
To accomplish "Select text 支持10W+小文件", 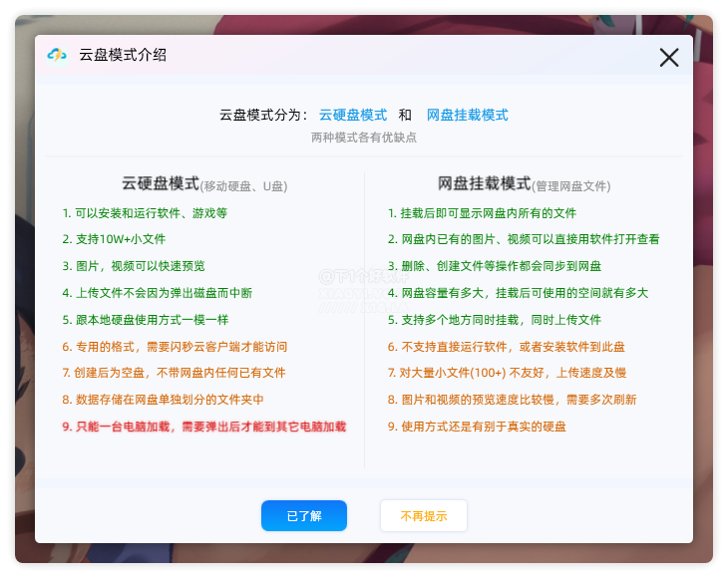I will tap(121, 239).
